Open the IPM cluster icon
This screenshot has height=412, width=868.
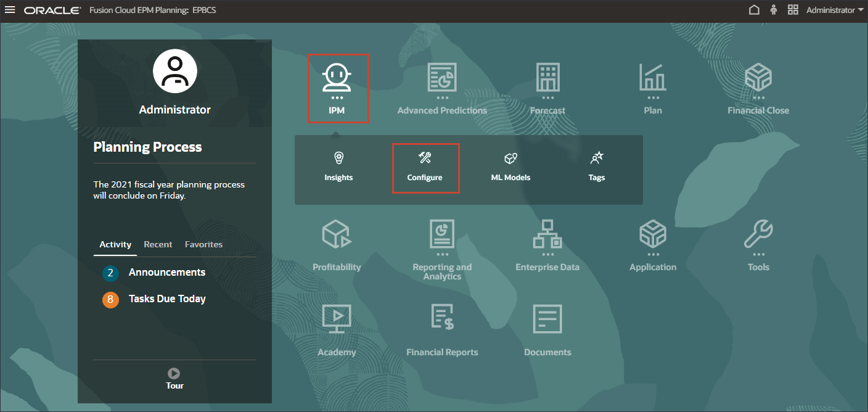click(337, 78)
